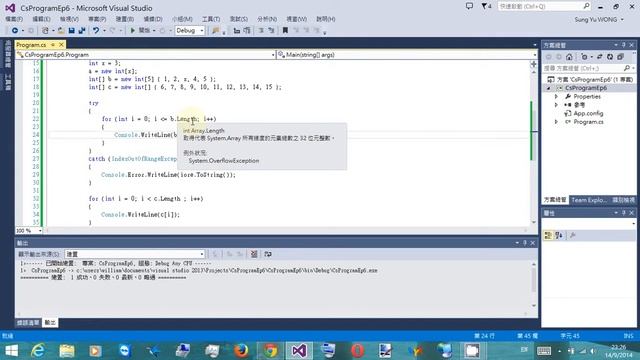Click the Navigate Backward toolbar icon
This screenshot has height=360, width=640.
[15, 31]
